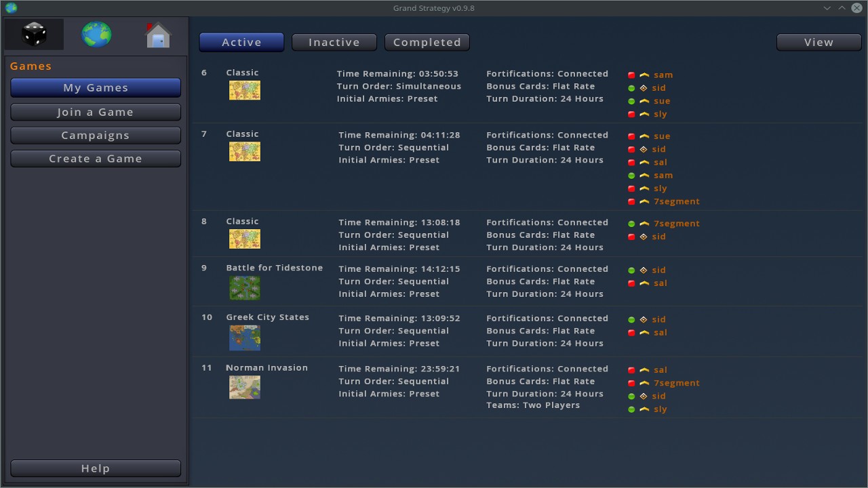Switch to the Completed games tab

point(427,42)
